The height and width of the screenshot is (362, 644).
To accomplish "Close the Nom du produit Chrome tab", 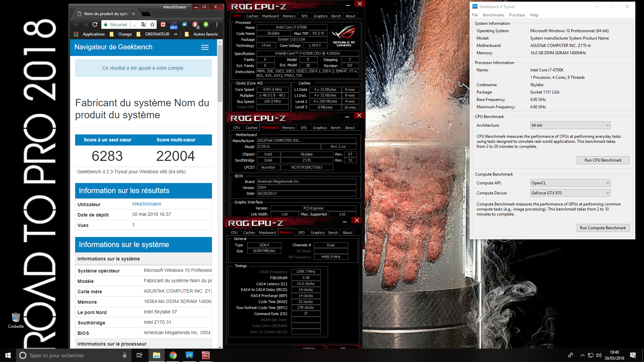I will click(133, 14).
